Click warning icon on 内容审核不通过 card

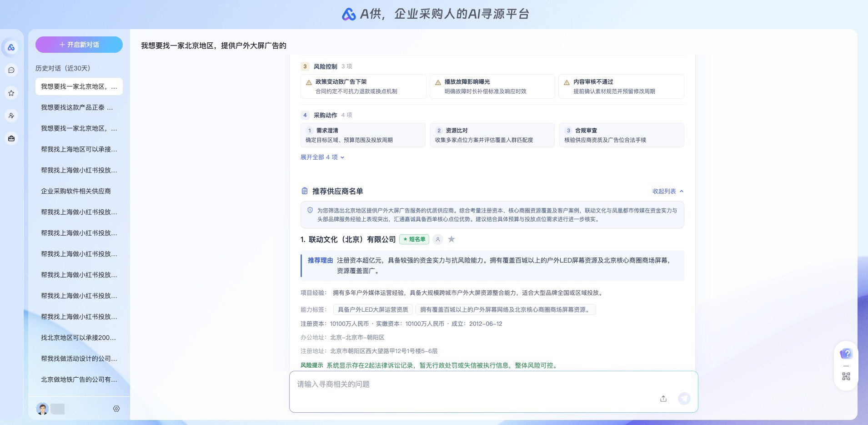(567, 82)
